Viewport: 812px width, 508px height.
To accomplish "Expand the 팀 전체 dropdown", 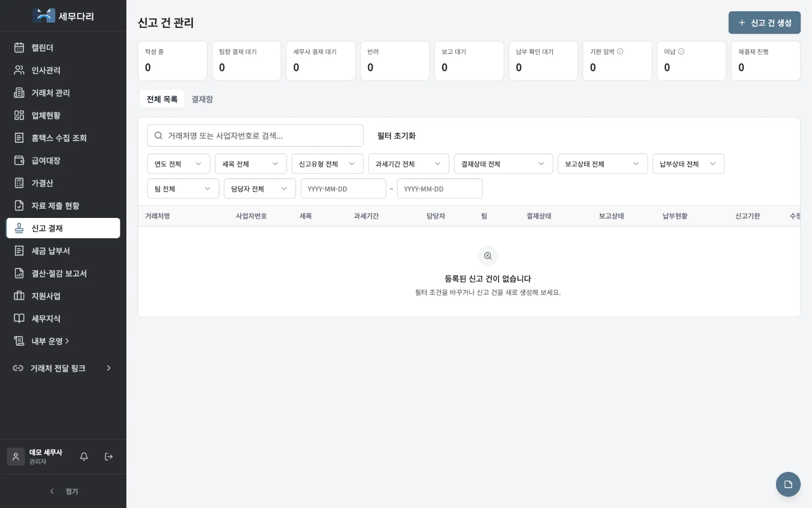I will point(183,188).
